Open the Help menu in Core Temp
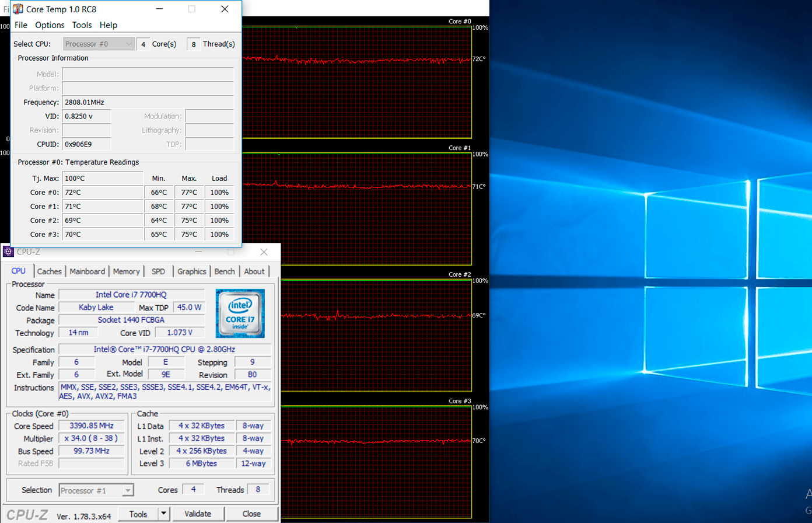This screenshot has width=812, height=523. click(108, 25)
